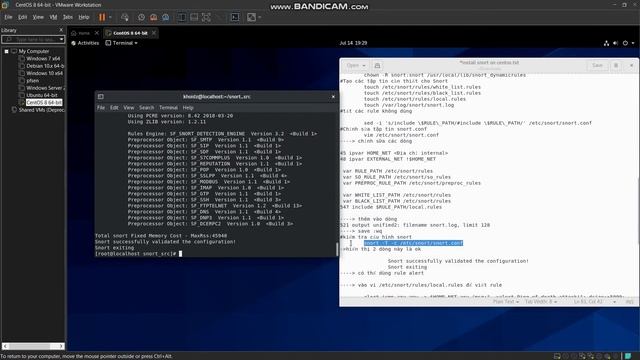
Task: Take a snapshot of this VM
Action: 141,17
